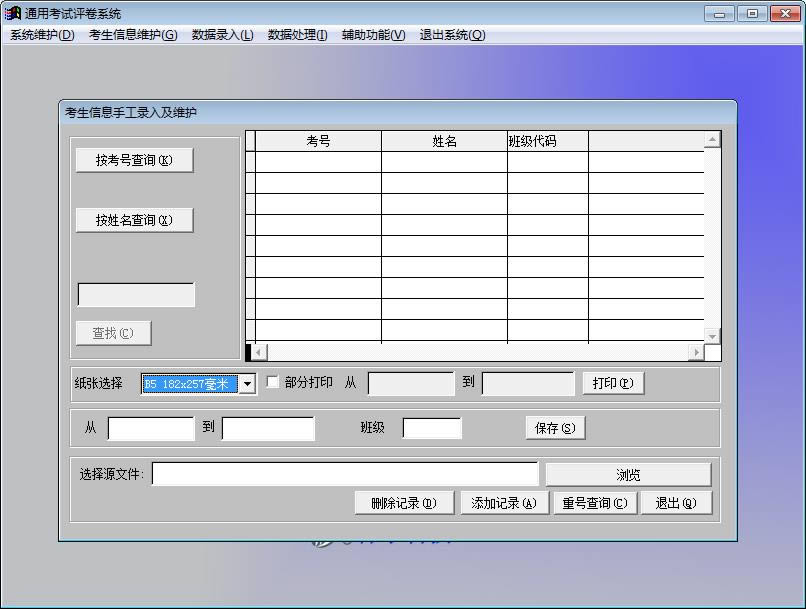Viewport: 806px width, 609px height.
Task: Click the 选择源文件 path field
Action: click(x=345, y=474)
